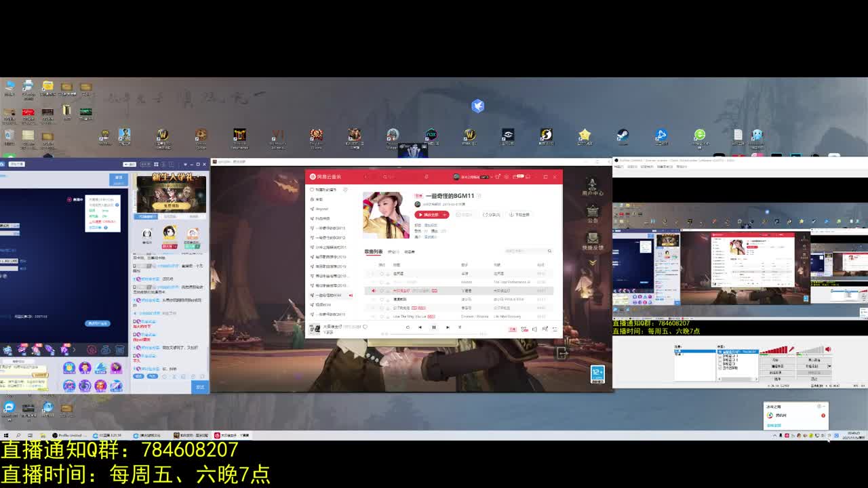Expand the chevron below 快捷反馈 in the game

point(592,262)
